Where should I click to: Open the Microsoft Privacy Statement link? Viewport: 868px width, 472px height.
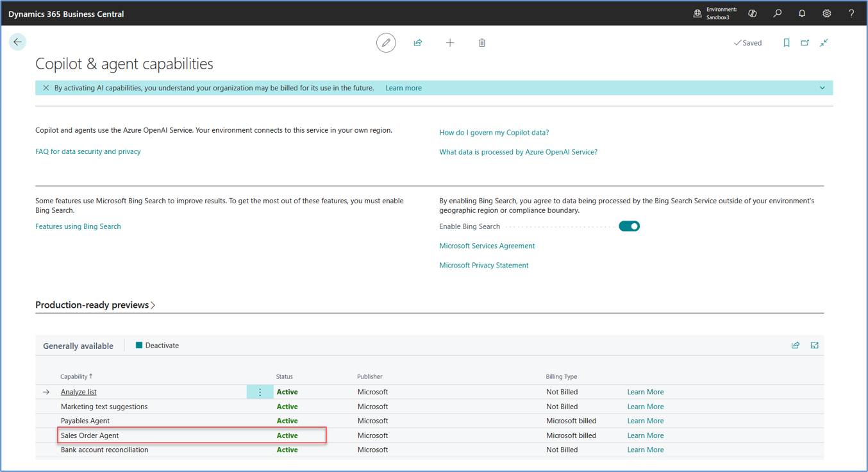pyautogui.click(x=484, y=265)
